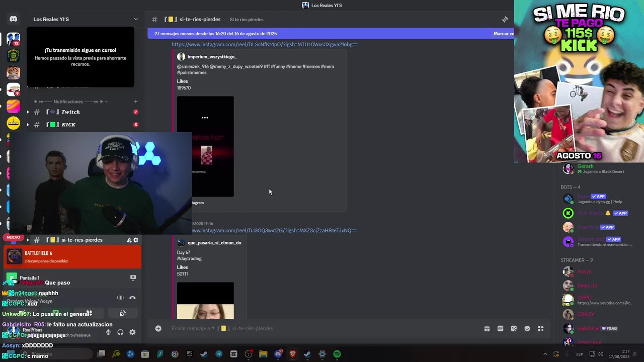This screenshot has width=644, height=362.
Task: Open Discord from the taskbar
Action: click(278, 354)
